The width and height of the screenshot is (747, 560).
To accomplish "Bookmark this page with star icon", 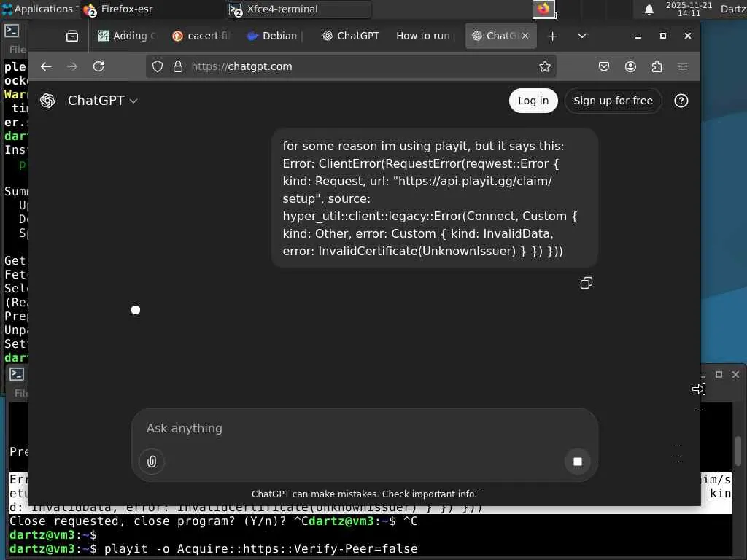I will [544, 66].
